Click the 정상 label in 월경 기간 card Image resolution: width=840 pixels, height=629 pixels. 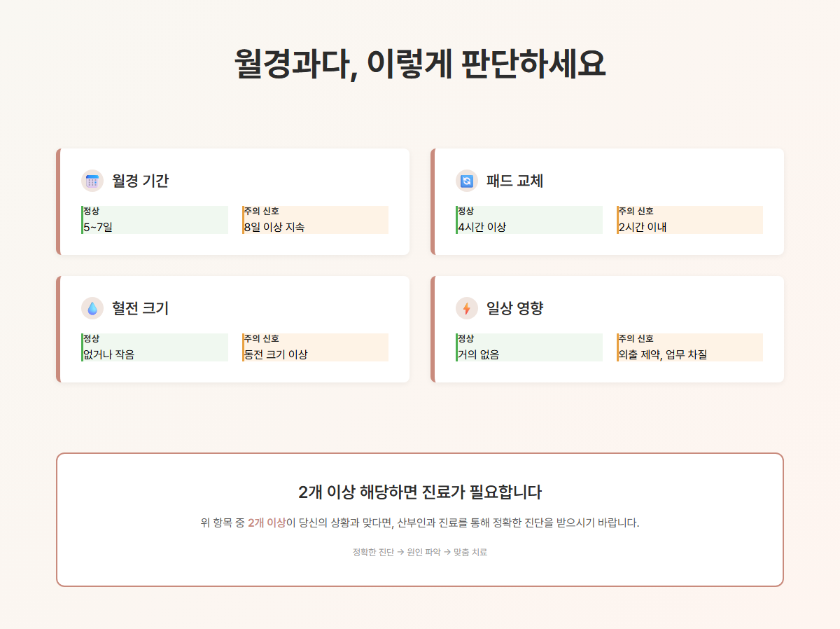pyautogui.click(x=91, y=211)
